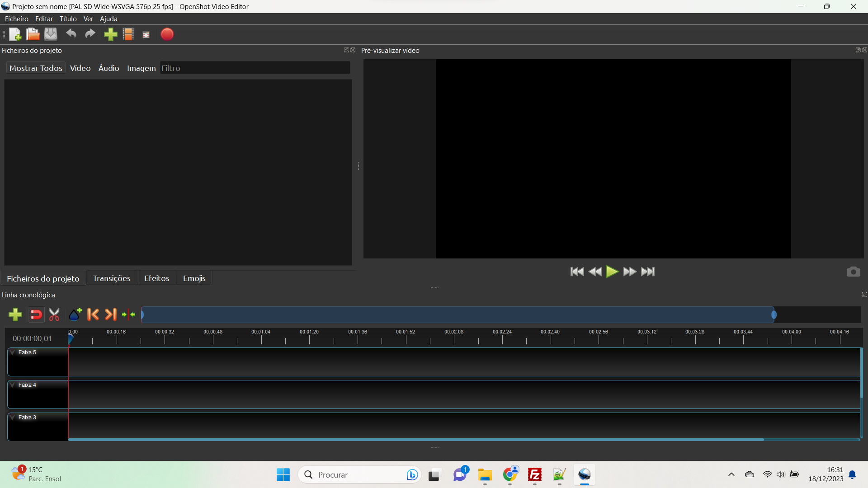Open the Ficheiro menu
868x488 pixels.
coord(17,19)
